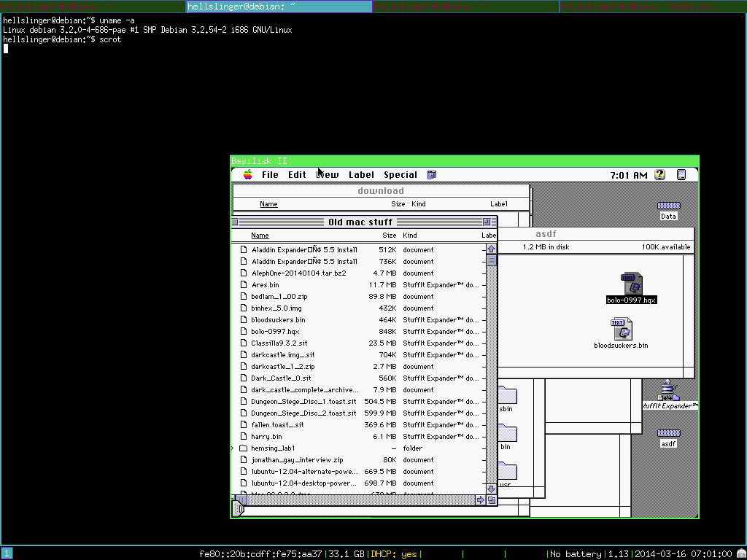Image resolution: width=747 pixels, height=560 pixels.
Task: Bring the asdf window to front by title
Action: coord(546,234)
